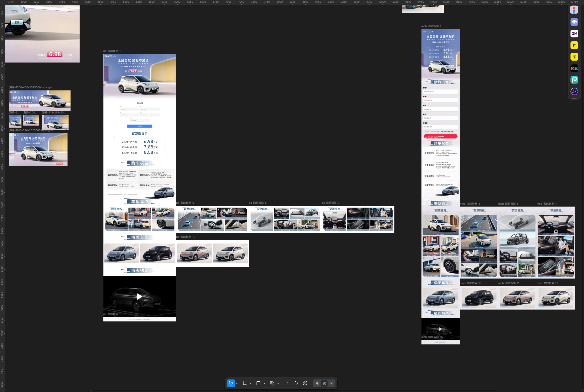584x392 pixels.
Task: Select frame label mob-海鸥智驾-7
Action: pyautogui.click(x=547, y=204)
